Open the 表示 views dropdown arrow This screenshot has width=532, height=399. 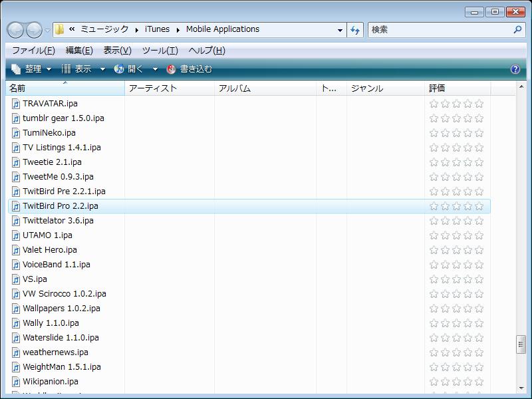102,69
